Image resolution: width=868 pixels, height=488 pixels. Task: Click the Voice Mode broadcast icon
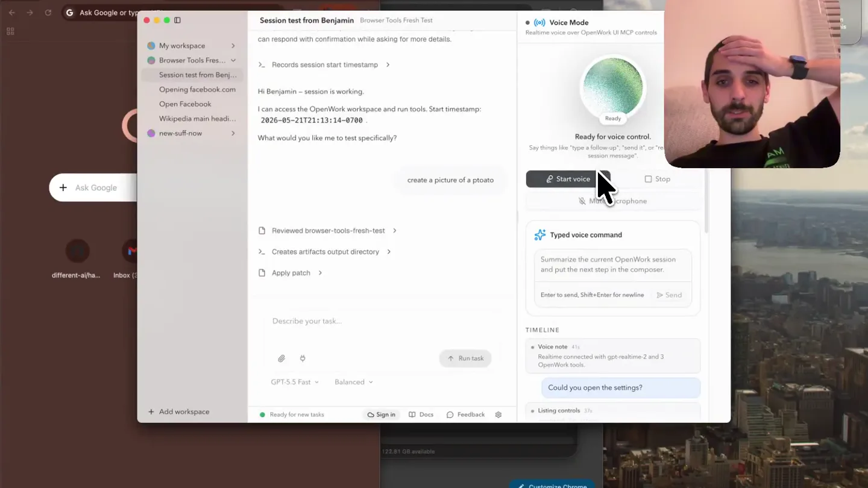539,22
